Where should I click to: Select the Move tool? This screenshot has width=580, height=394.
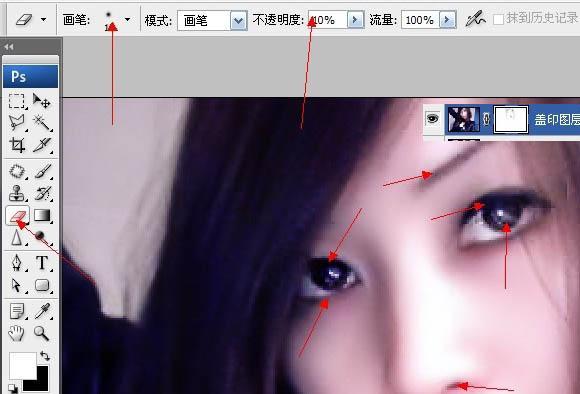41,101
